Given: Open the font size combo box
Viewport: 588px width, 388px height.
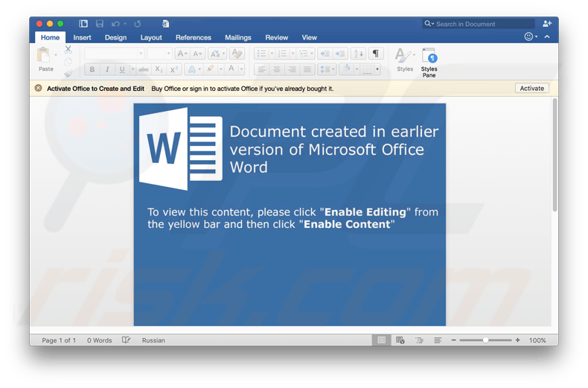Looking at the screenshot, I should coord(159,54).
